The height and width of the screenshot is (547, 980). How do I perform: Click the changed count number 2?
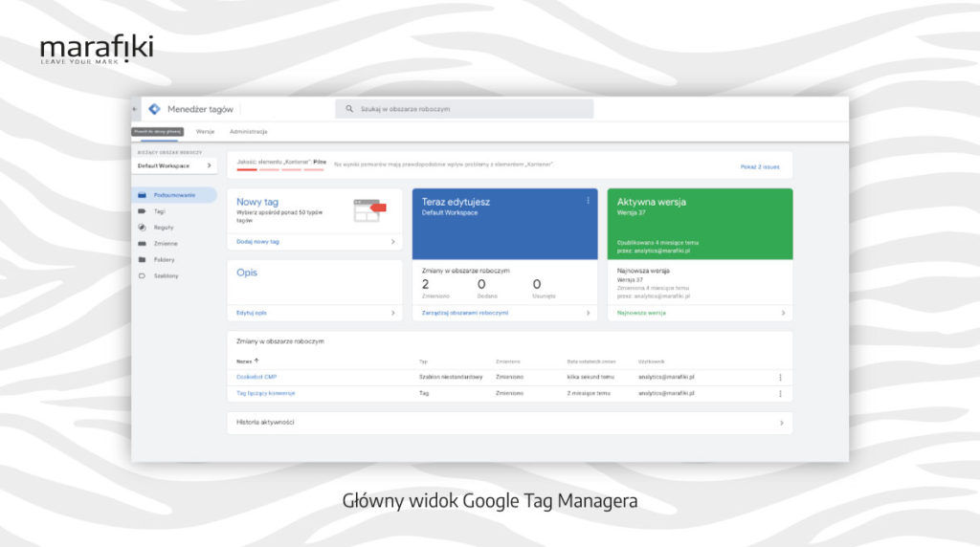point(425,284)
